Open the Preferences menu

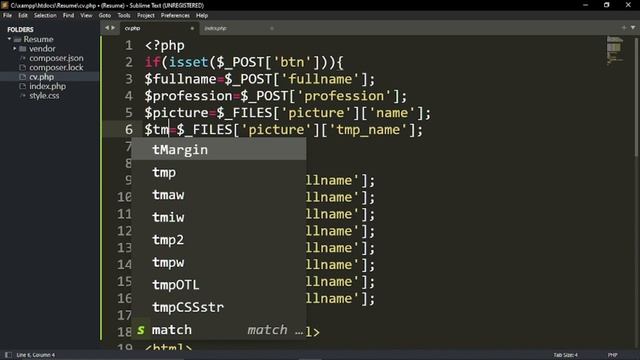[x=175, y=16]
